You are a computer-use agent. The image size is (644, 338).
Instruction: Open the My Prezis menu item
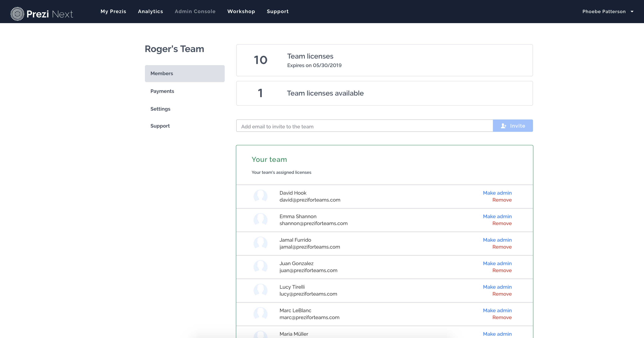tap(113, 12)
